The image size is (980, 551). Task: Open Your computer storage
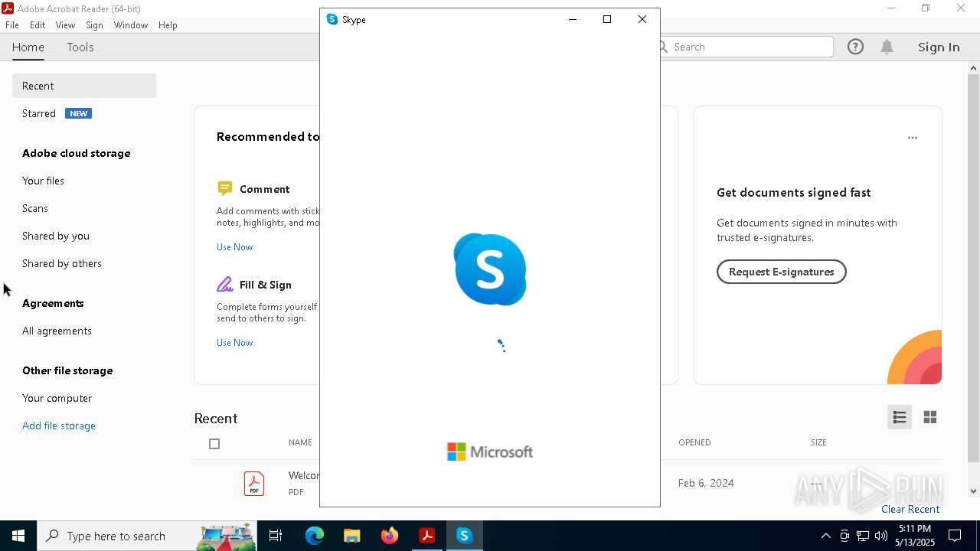57,398
